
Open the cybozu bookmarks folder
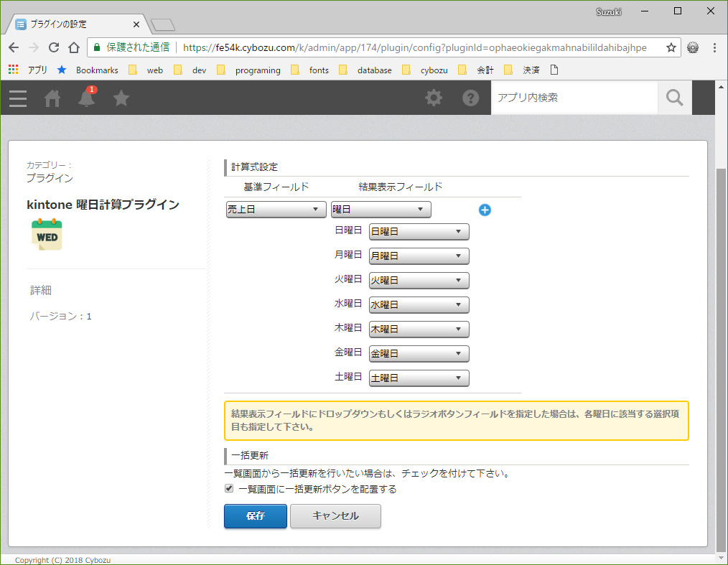425,70
